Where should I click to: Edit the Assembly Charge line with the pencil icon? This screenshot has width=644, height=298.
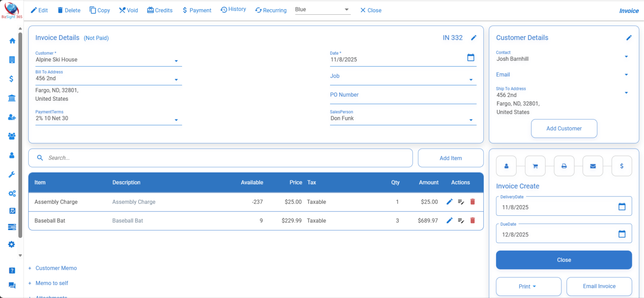click(449, 201)
